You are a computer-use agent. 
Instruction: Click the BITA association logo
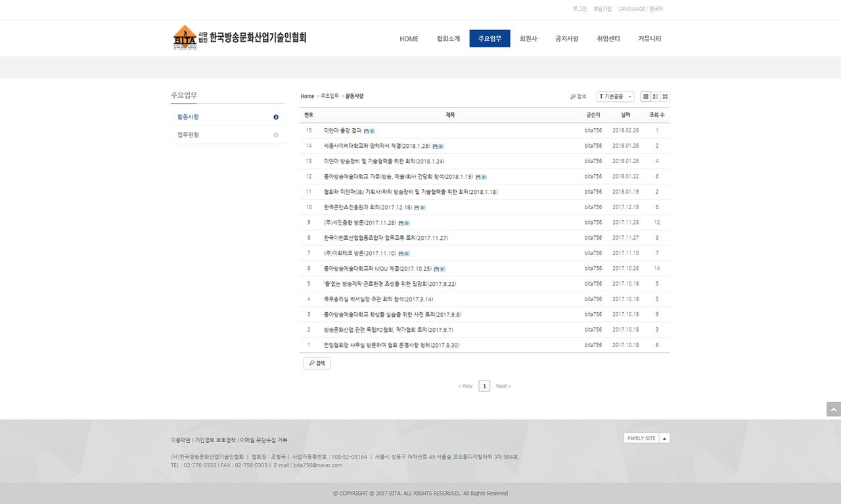pyautogui.click(x=240, y=38)
